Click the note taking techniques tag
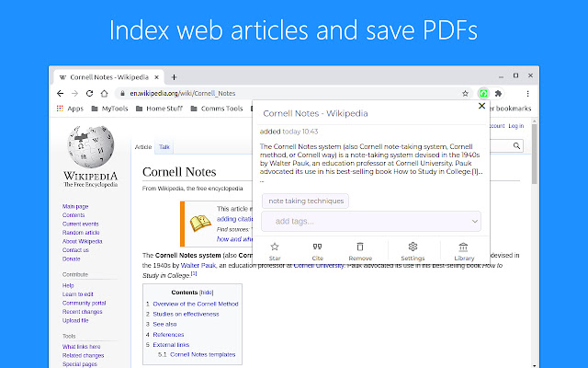This screenshot has width=588, height=368. 306,201
